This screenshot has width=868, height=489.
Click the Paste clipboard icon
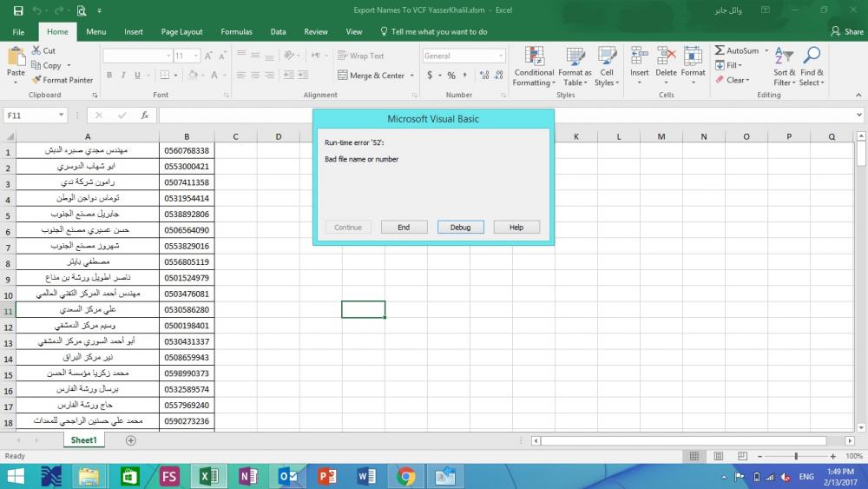16,61
